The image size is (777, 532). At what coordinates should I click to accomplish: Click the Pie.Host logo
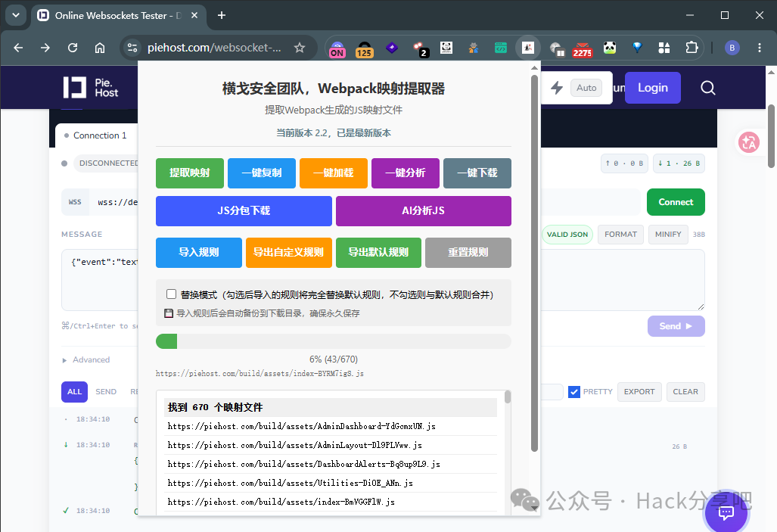point(91,87)
